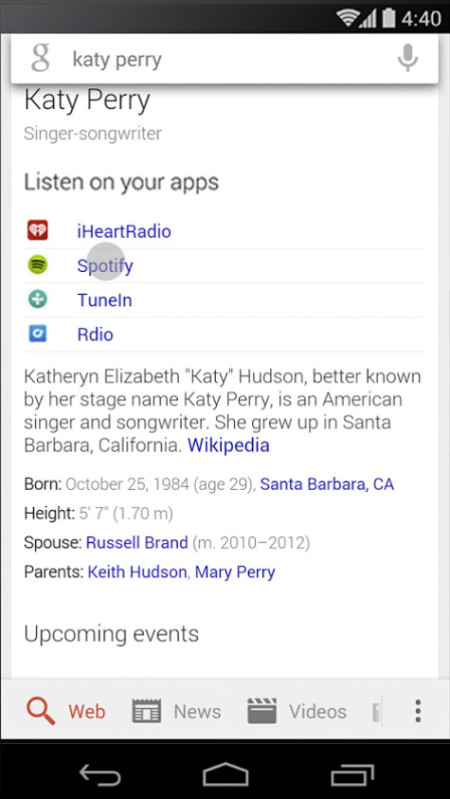
Task: Open the Mary Perry link
Action: pyautogui.click(x=235, y=572)
